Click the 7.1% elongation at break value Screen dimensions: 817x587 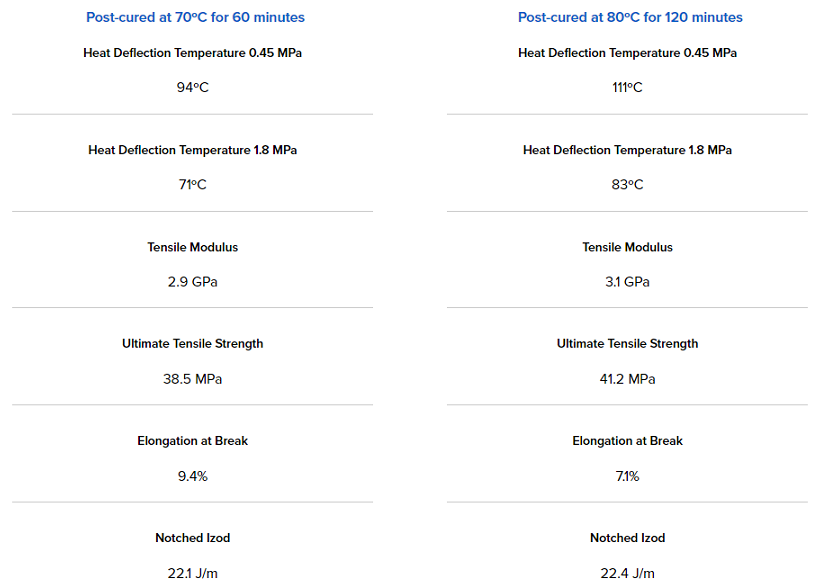pos(627,476)
